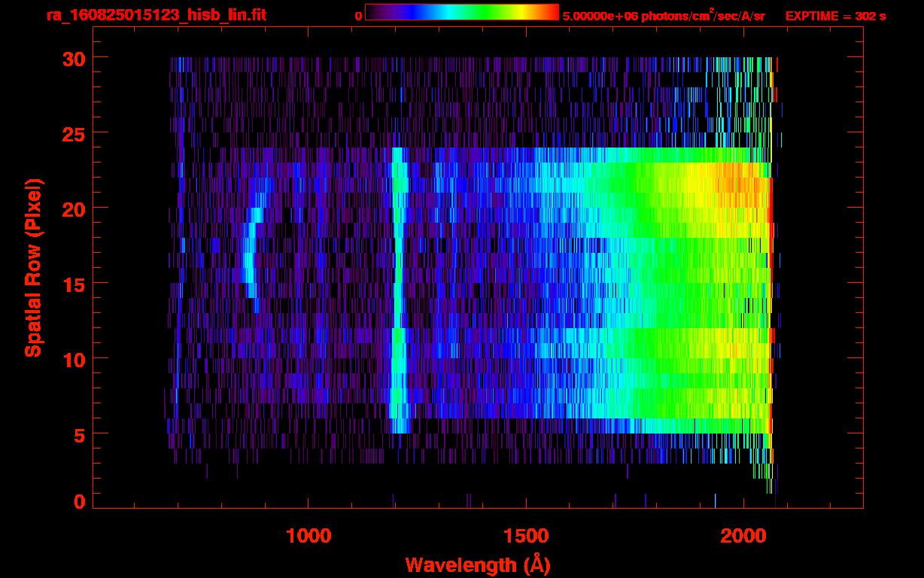
Task: Click the y-axis tick label 10
Action: (73, 359)
